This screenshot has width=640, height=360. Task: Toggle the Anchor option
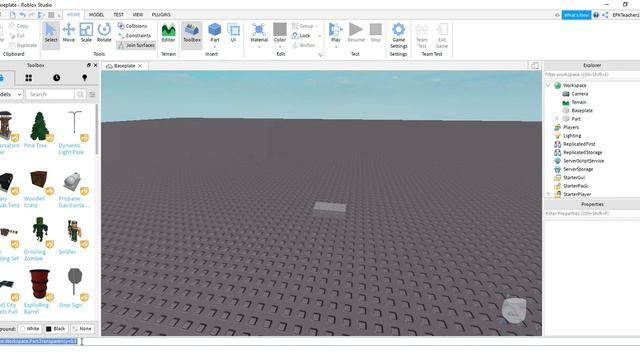pyautogui.click(x=304, y=45)
